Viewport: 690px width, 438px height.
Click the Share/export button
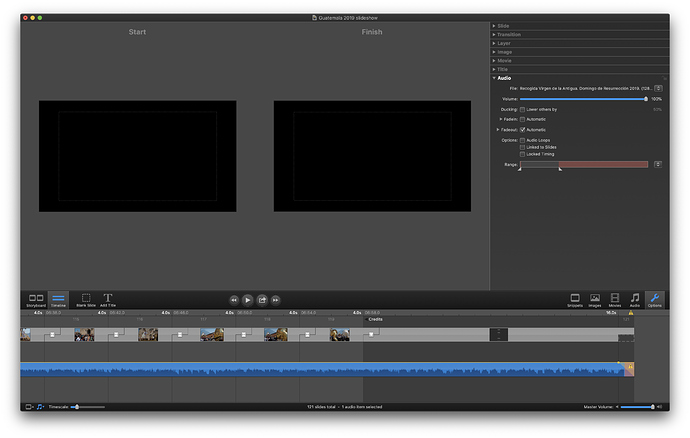(262, 299)
